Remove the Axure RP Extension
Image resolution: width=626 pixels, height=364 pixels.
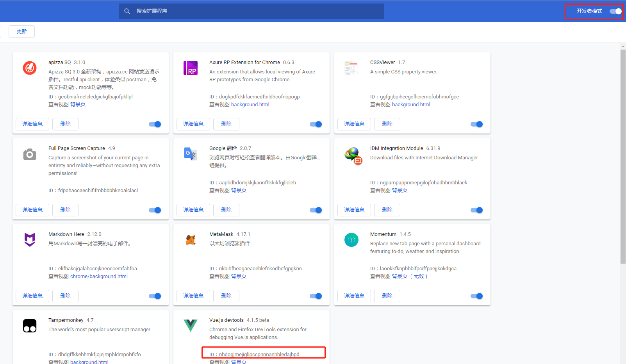tap(227, 124)
